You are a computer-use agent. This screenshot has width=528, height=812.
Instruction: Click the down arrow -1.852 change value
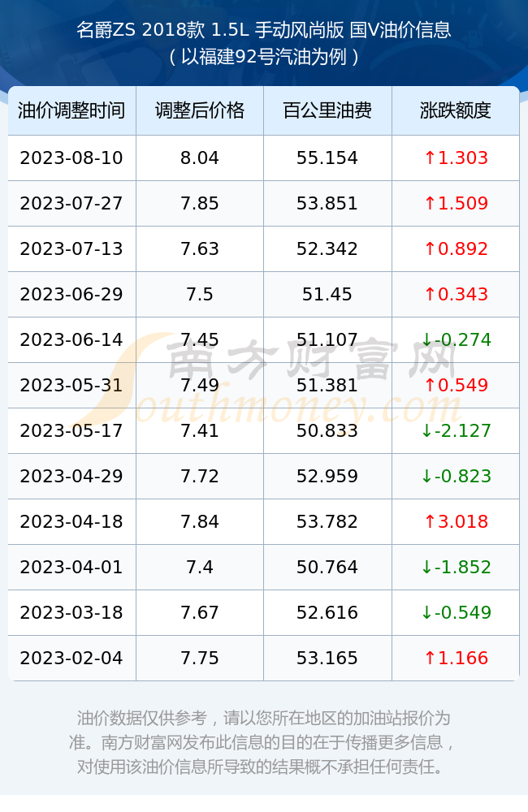[x=456, y=567]
